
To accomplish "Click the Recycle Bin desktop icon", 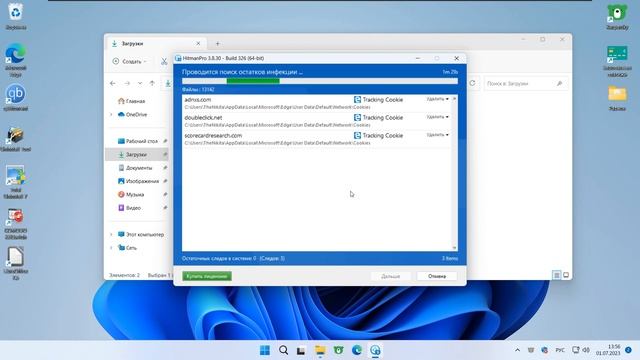I will coord(16,16).
